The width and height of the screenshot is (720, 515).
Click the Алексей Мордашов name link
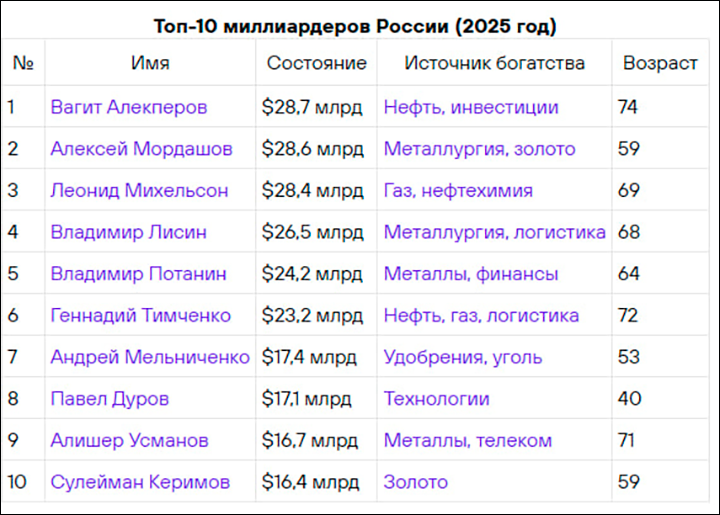point(141,149)
